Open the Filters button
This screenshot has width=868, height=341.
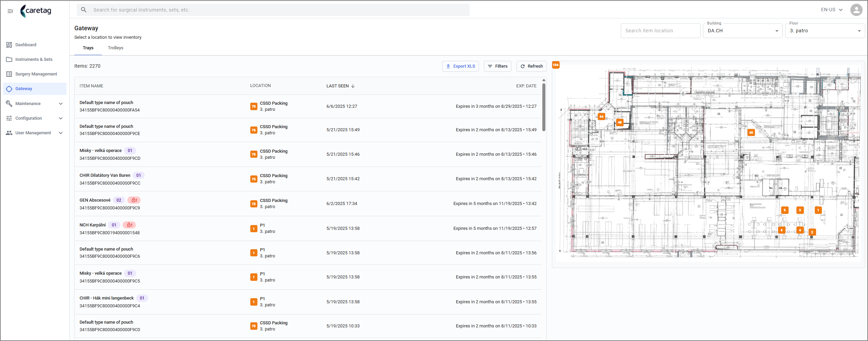[x=498, y=66]
